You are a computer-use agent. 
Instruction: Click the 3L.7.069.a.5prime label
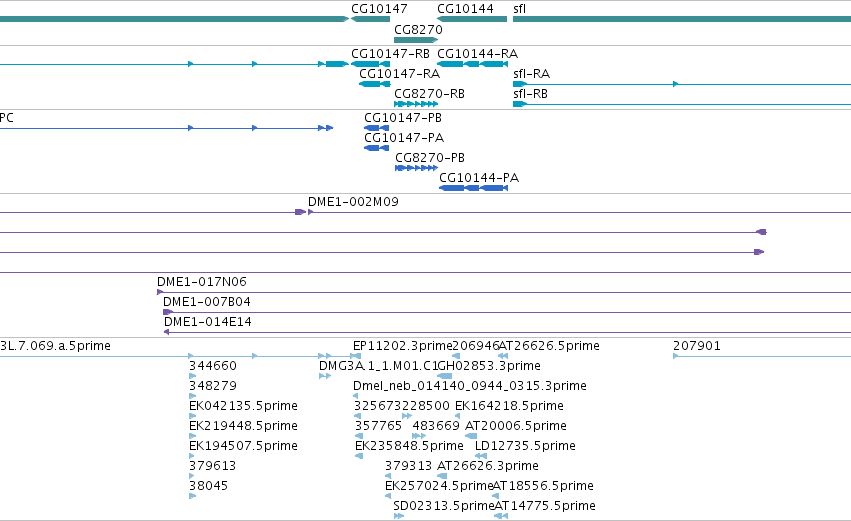(55, 346)
